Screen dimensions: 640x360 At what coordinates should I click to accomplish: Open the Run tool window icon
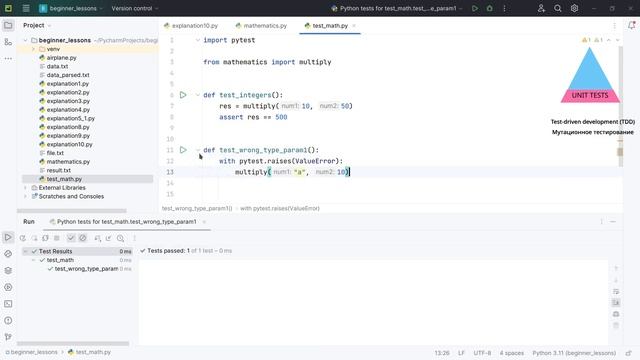click(x=8, y=237)
